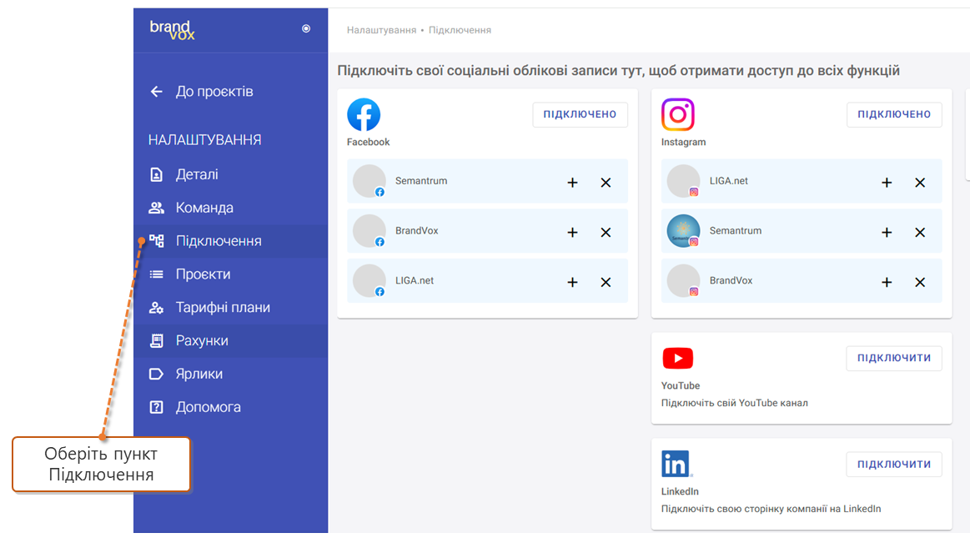Add the BrandVox Facebook page
This screenshot has height=543, width=980.
pyautogui.click(x=572, y=233)
